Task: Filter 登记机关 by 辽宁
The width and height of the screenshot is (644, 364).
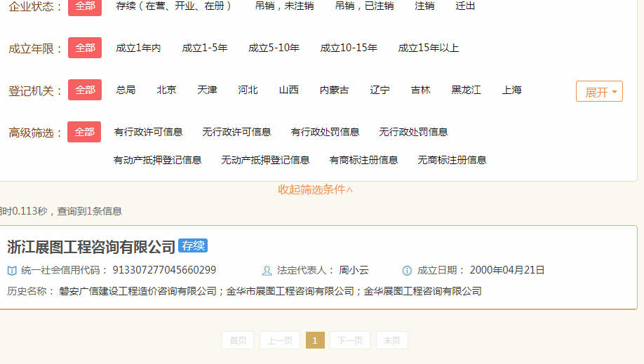Action: pos(380,90)
